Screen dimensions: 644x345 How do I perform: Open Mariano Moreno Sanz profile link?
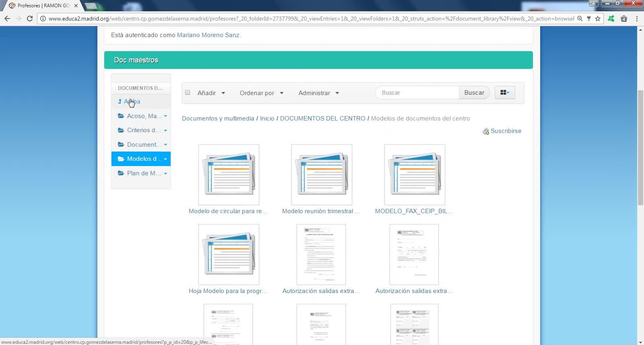[208, 35]
